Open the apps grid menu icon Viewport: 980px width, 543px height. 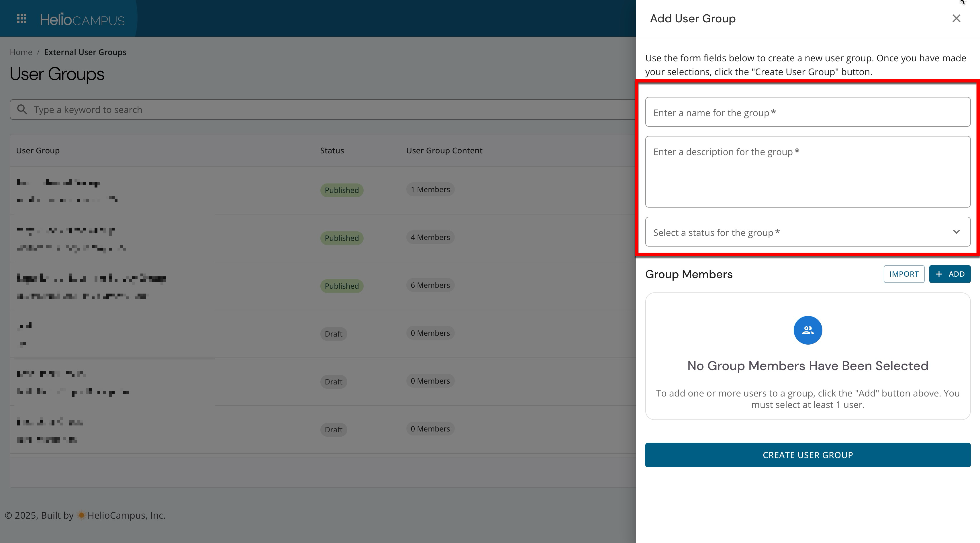[x=22, y=19]
